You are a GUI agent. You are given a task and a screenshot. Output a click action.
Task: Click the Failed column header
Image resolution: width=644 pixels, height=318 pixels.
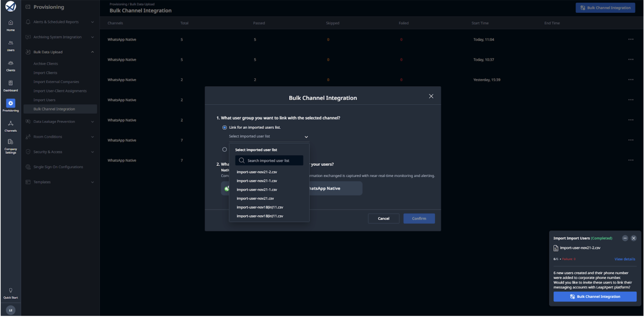coord(403,23)
